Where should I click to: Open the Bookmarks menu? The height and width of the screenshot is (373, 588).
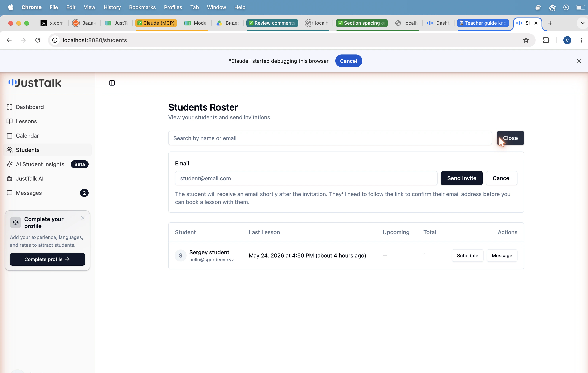pos(142,7)
